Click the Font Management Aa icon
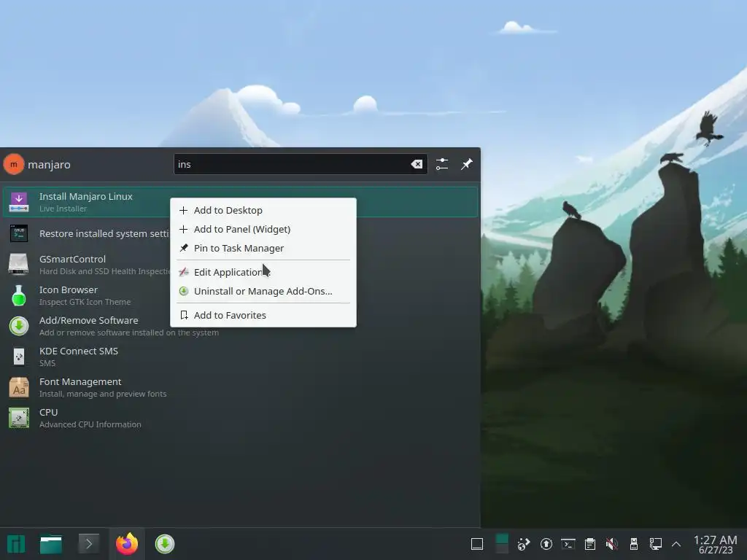 click(x=19, y=387)
